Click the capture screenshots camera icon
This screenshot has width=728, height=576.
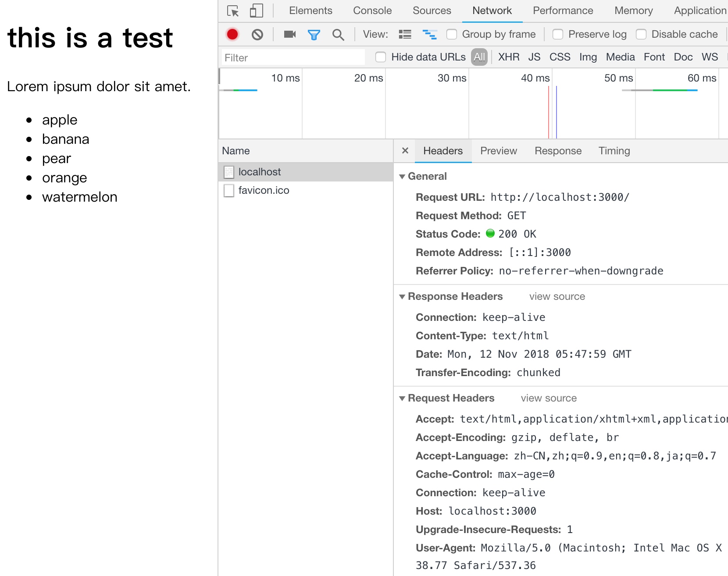(290, 34)
